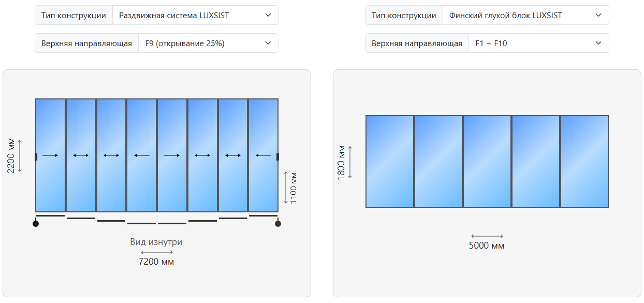Click the 2200 мм height dimension arrow
This screenshot has width=644, height=303.
point(20,155)
